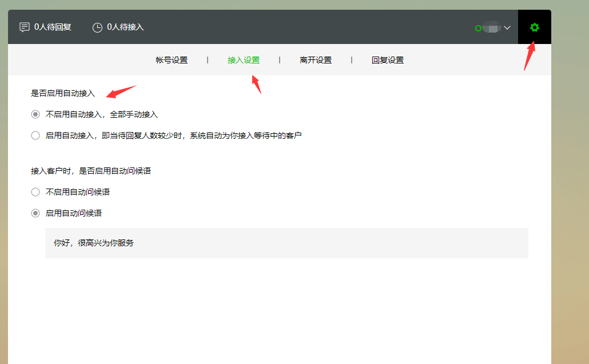Open the 帐号设置 tab
The image size is (589, 364).
coord(172,60)
